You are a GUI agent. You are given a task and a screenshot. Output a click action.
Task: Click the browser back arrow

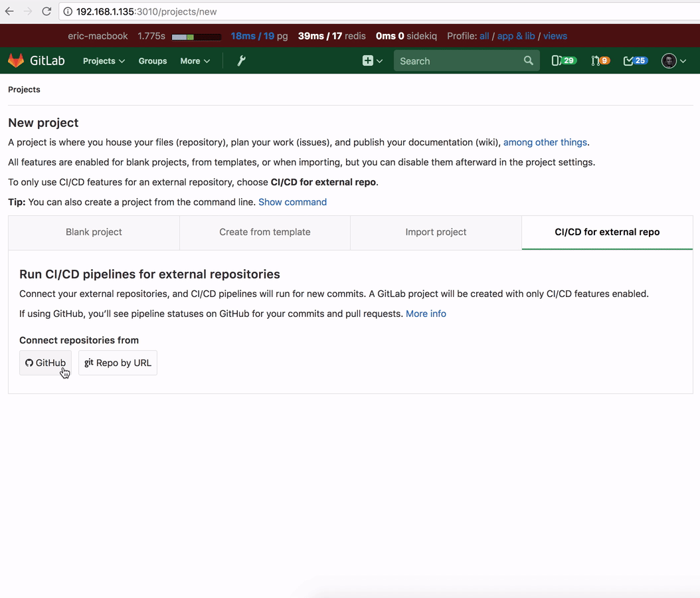coord(9,11)
